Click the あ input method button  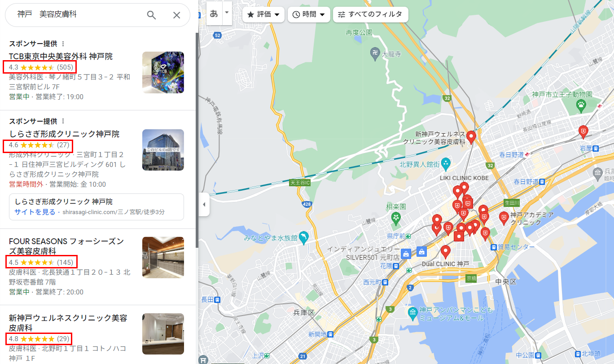tap(214, 13)
